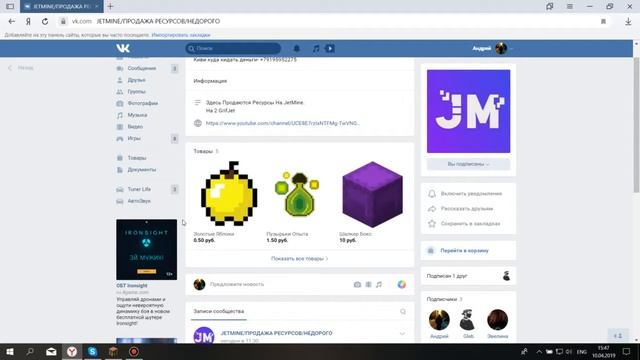Open subscriber Эвелина avatar
Image resolution: width=640 pixels, height=360 pixels.
coord(498,320)
